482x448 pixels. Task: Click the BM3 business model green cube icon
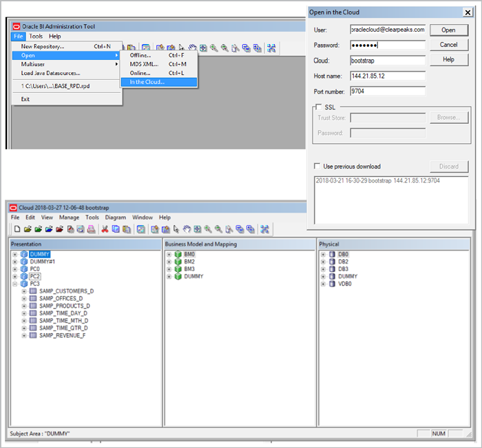[x=178, y=269]
